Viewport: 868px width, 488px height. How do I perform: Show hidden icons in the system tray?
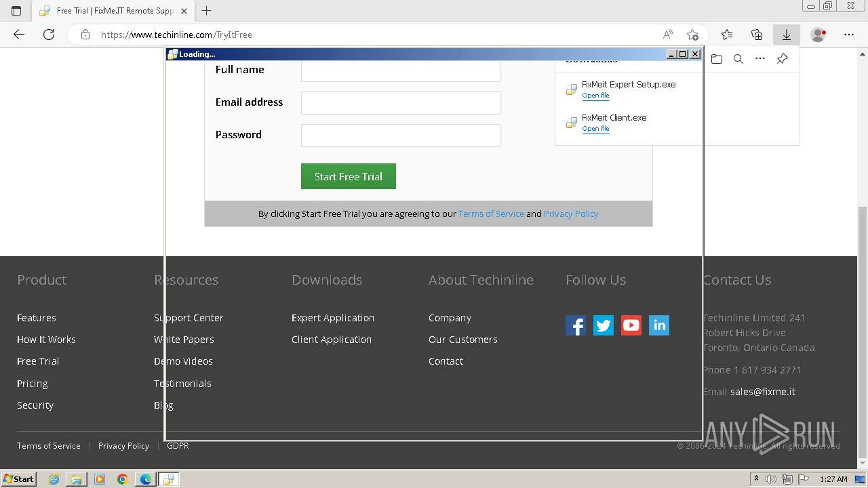755,479
